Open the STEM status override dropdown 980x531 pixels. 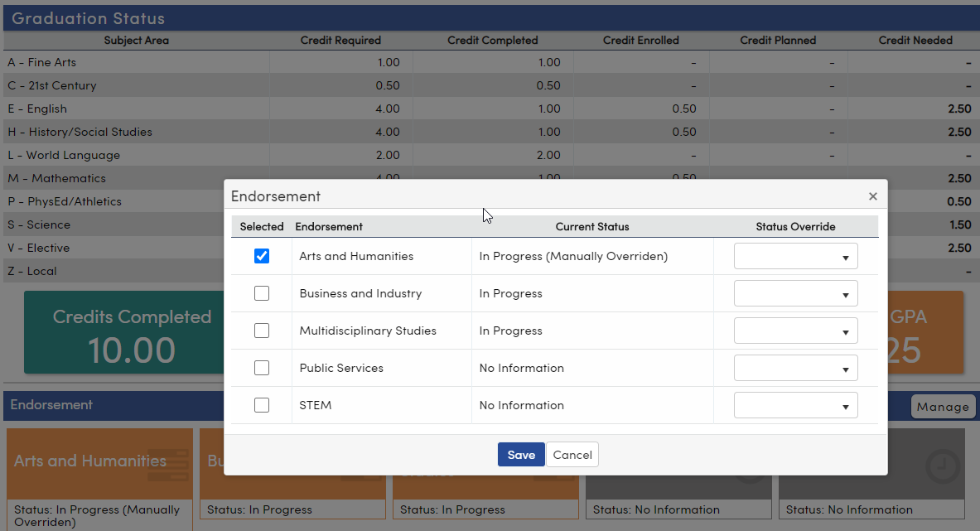[x=795, y=405]
